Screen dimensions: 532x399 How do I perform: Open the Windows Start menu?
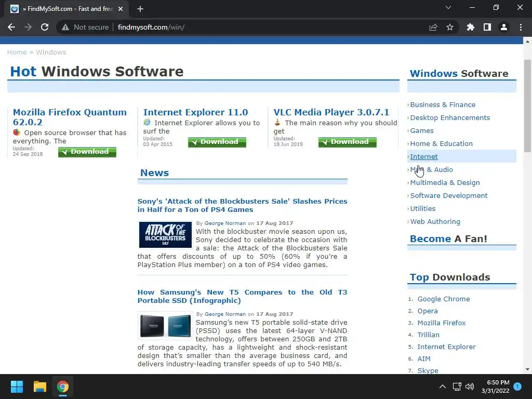click(x=17, y=387)
